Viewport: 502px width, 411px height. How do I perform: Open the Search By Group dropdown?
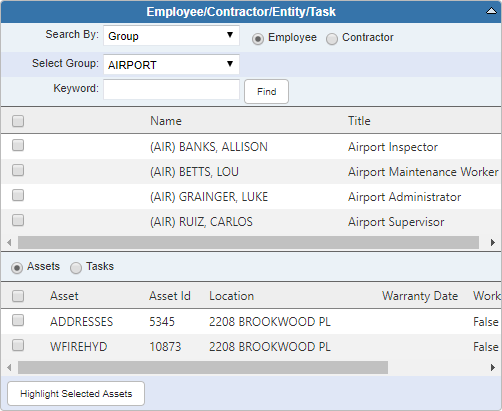point(171,36)
